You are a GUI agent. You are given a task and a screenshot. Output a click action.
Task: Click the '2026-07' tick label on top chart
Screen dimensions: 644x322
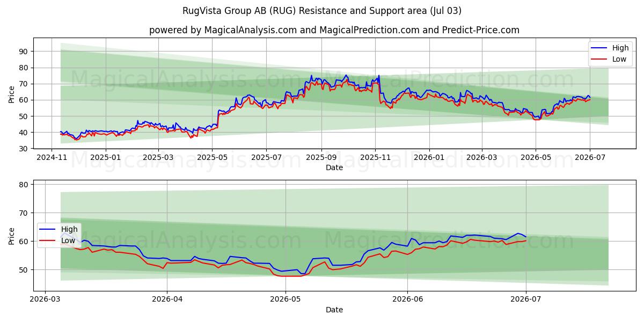tap(590, 157)
